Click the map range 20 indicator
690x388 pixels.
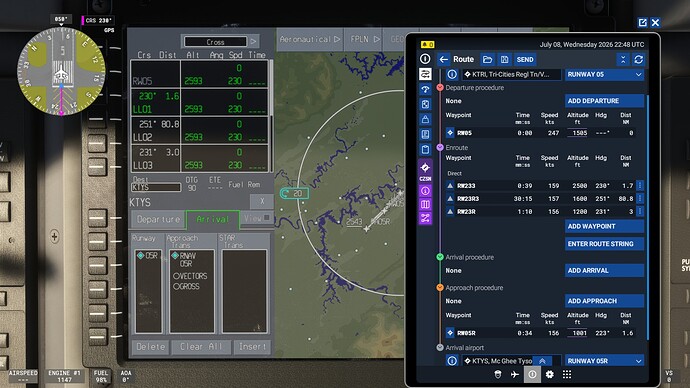click(x=294, y=193)
